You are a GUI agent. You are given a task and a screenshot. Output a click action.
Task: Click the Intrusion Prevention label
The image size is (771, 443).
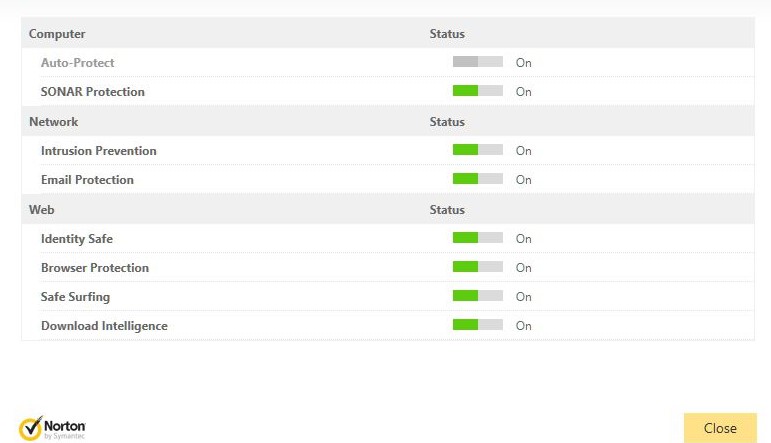pyautogui.click(x=99, y=151)
